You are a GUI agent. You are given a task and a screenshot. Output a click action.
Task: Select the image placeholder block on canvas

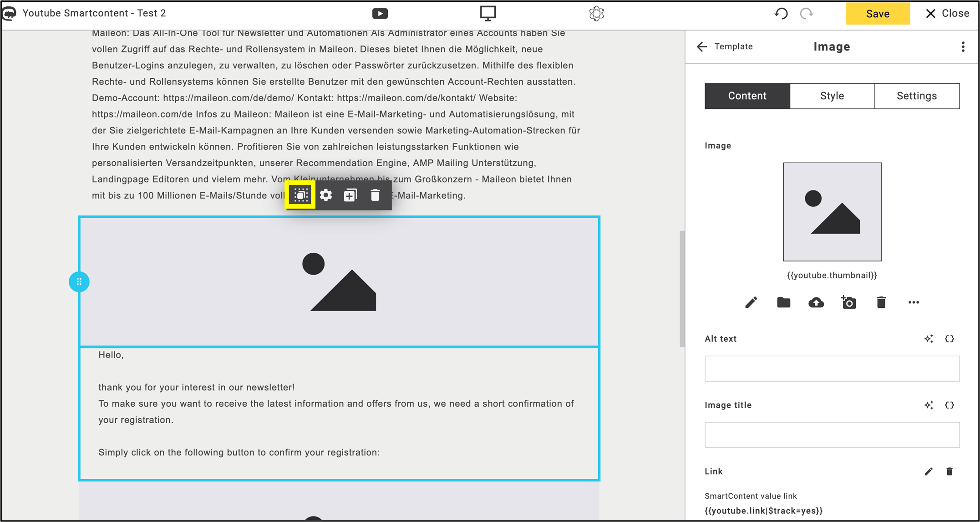coord(339,281)
